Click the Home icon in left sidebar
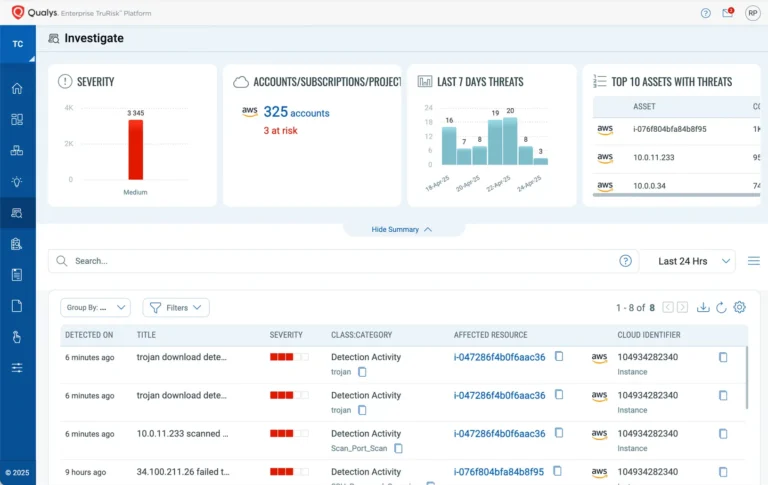This screenshot has height=485, width=768. point(17,88)
